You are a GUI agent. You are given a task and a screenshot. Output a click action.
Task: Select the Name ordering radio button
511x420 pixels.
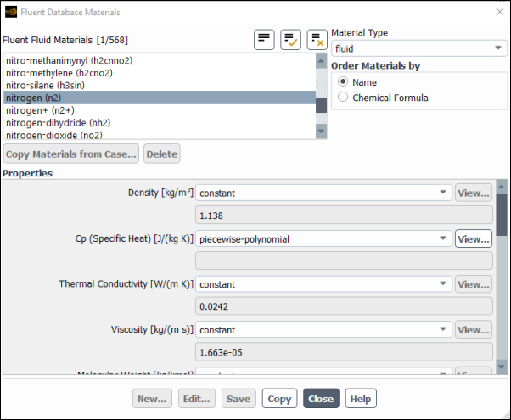(x=343, y=81)
